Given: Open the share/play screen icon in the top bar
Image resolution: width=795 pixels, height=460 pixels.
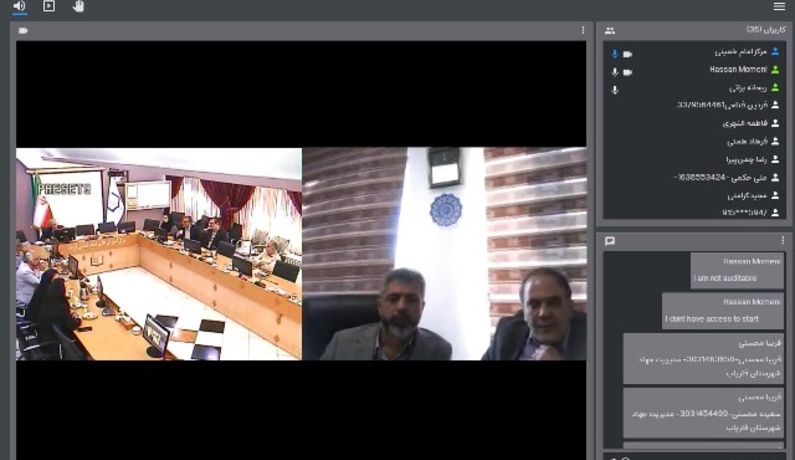Looking at the screenshot, I should coord(49,6).
